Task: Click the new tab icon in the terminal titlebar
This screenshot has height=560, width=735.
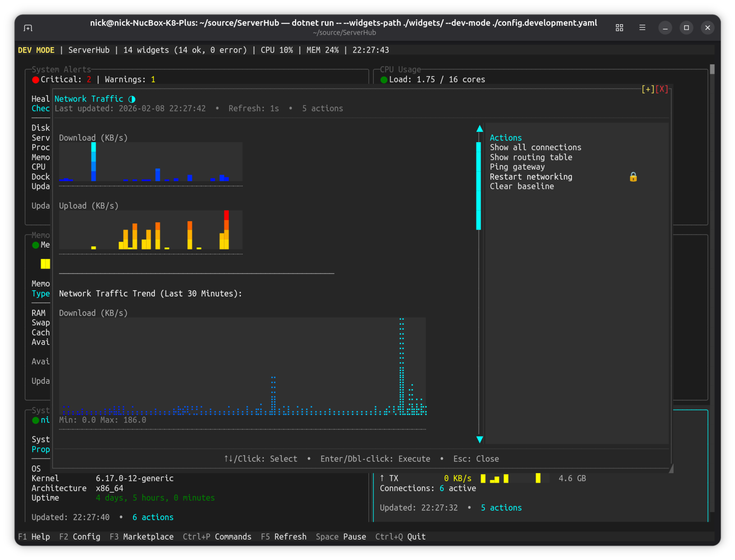Action: click(x=28, y=28)
